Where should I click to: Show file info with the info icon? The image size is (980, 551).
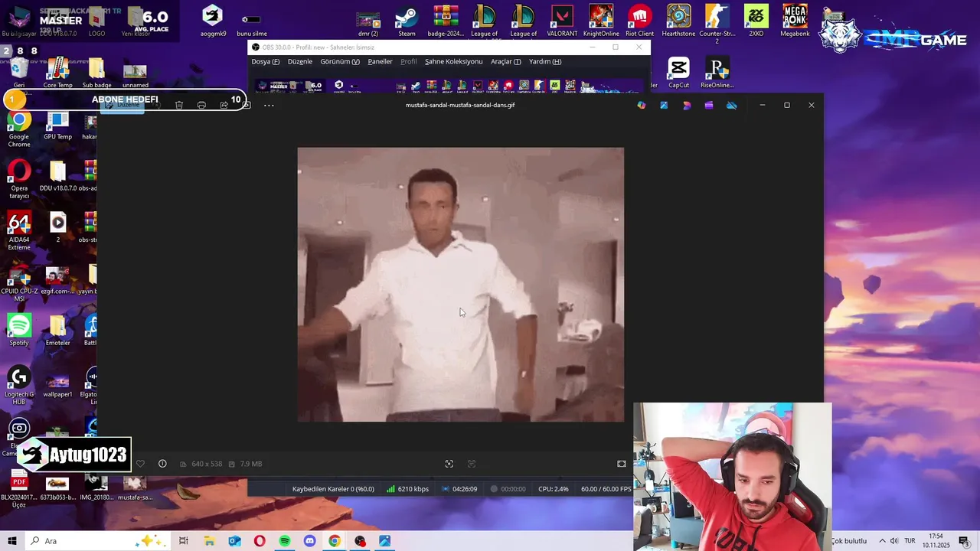click(162, 464)
